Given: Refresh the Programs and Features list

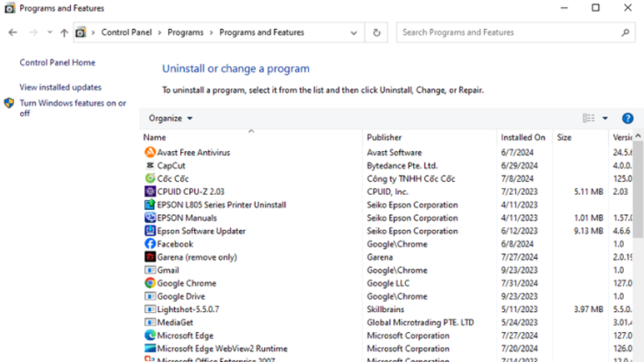Looking at the screenshot, I should (x=377, y=32).
